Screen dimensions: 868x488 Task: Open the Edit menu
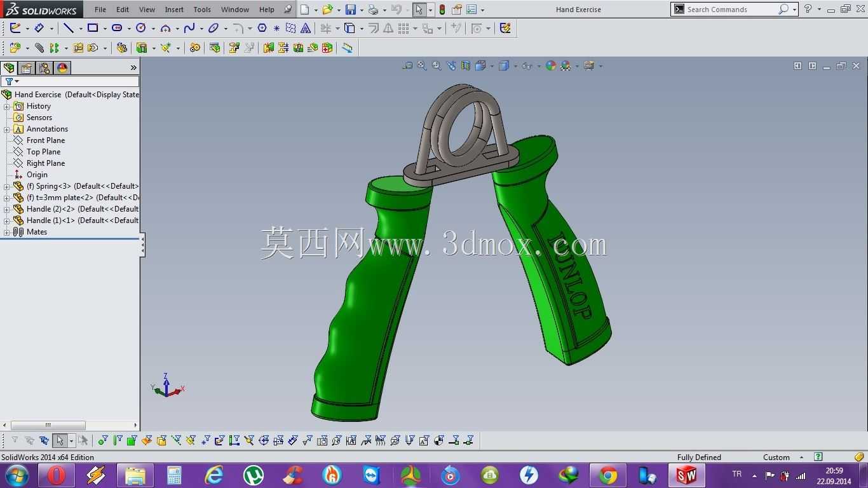123,10
